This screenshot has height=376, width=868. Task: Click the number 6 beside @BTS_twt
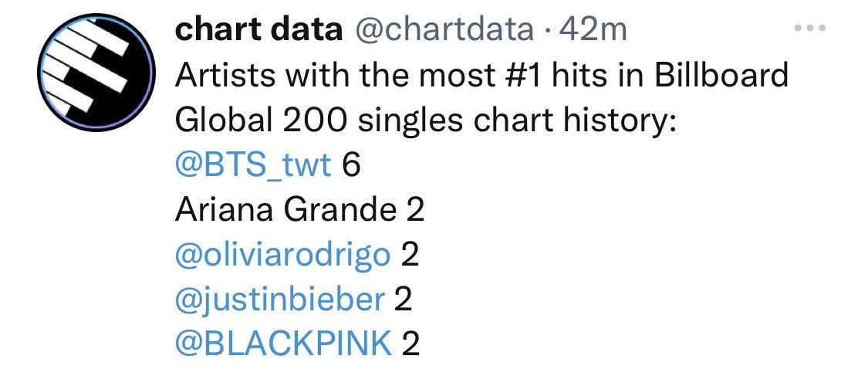pos(352,165)
